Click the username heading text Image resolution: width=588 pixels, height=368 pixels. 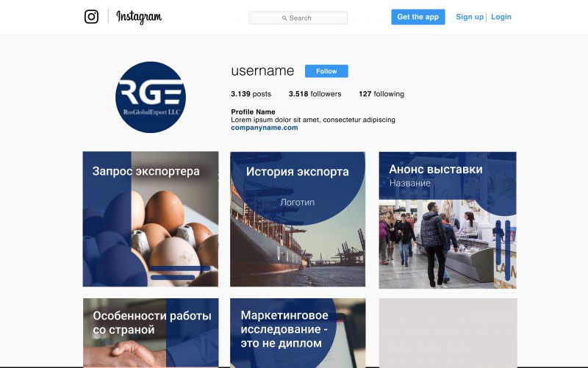click(262, 71)
